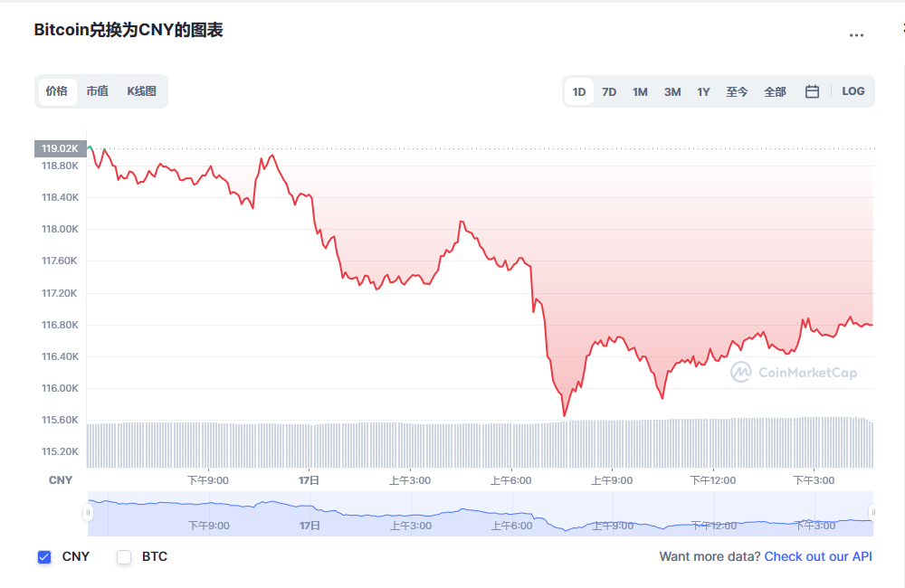
Task: Select the 价格 price tab
Action: [57, 91]
